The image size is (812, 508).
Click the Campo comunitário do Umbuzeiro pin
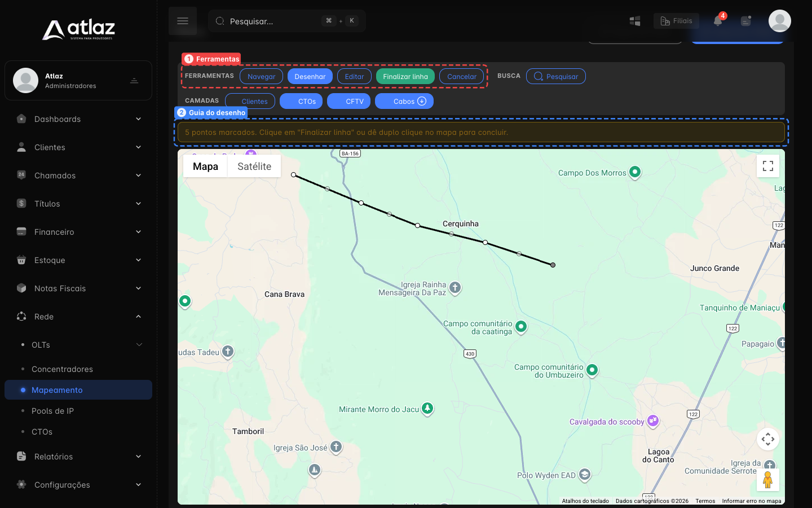[x=592, y=370]
